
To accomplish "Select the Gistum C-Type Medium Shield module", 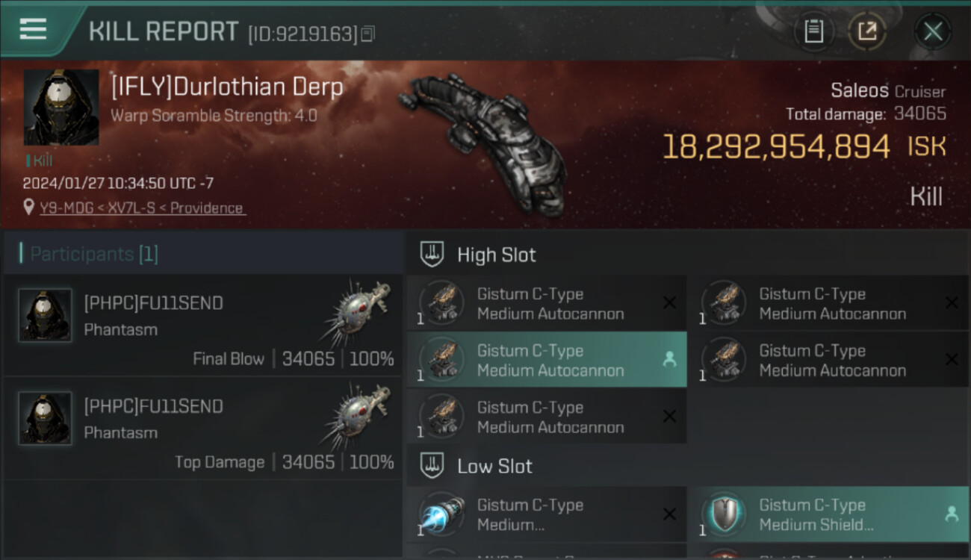I will 829,514.
